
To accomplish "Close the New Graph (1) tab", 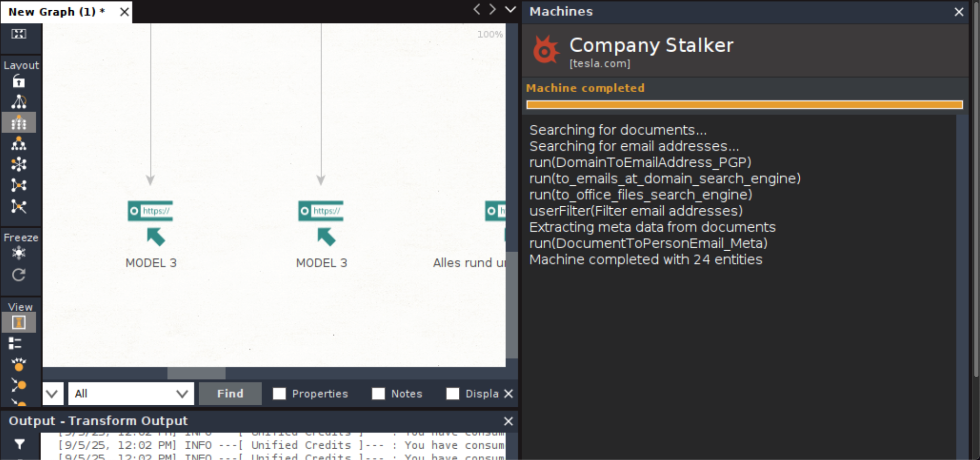I will (124, 12).
